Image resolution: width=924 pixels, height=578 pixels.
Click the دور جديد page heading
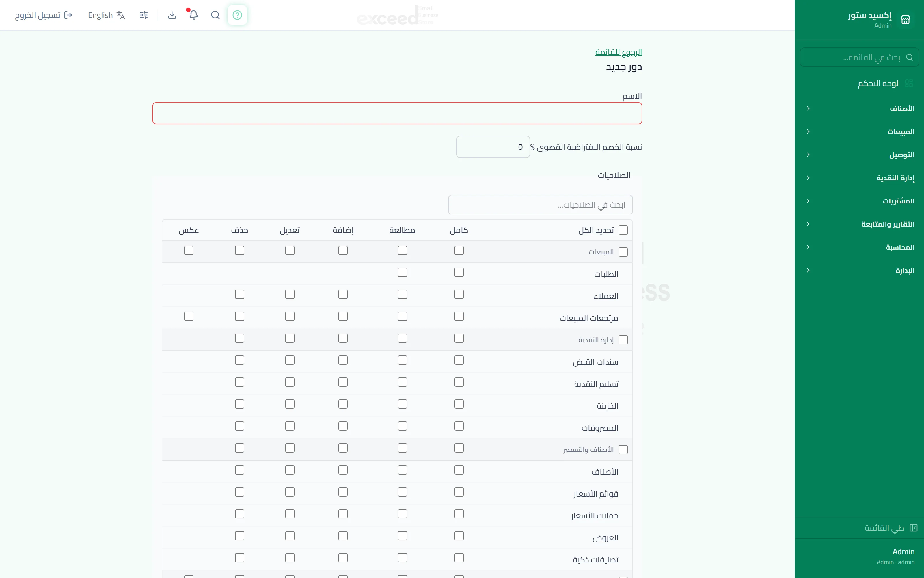[x=624, y=67]
